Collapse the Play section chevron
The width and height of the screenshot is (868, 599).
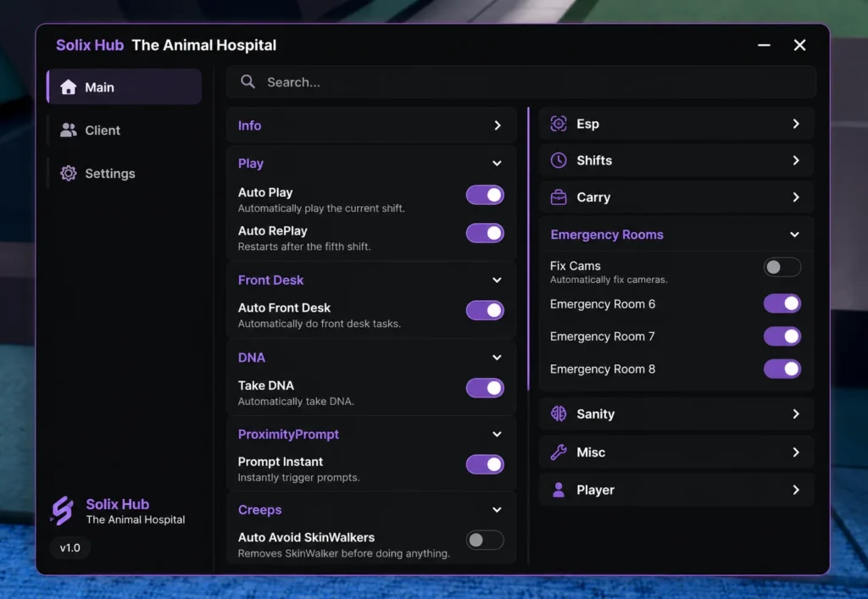click(497, 164)
